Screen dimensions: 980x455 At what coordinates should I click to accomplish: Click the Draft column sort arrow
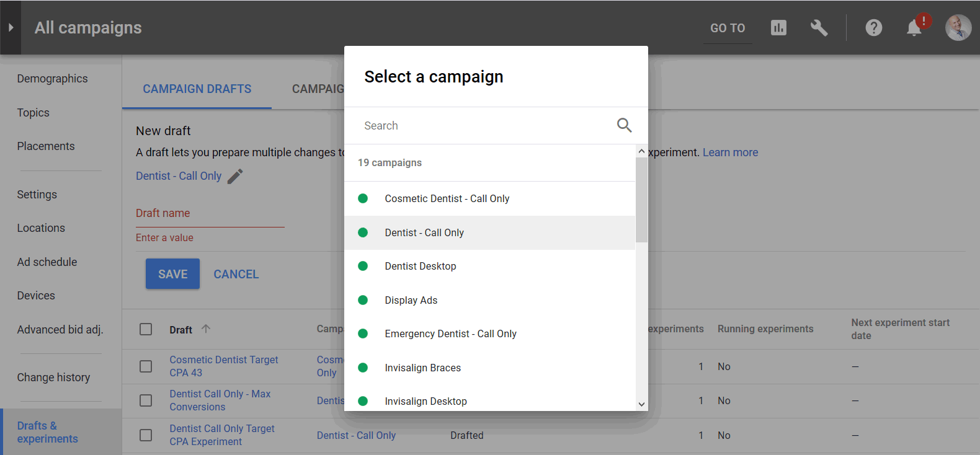pos(206,329)
